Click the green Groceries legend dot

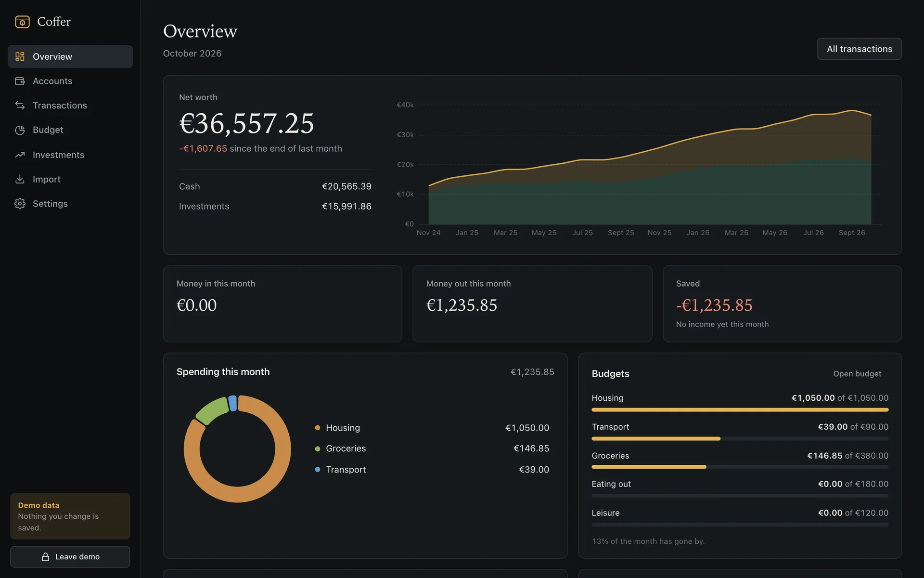pos(318,449)
